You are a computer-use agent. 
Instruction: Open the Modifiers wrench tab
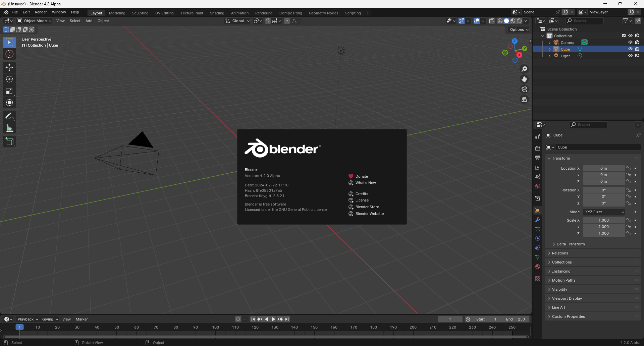tap(538, 220)
